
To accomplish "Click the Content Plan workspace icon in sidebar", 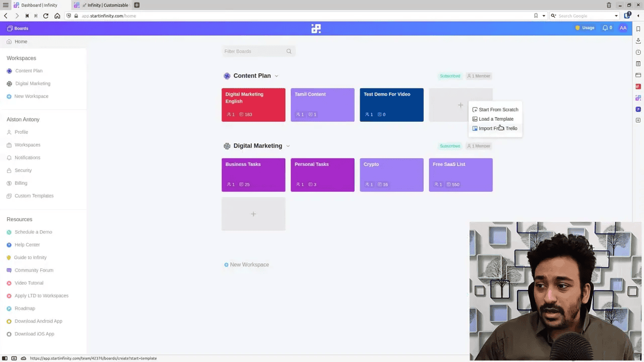I will 9,71.
